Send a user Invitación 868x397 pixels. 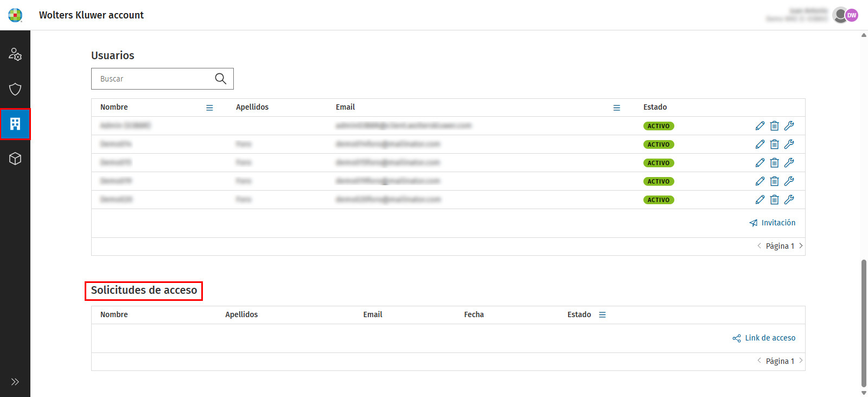pos(773,223)
